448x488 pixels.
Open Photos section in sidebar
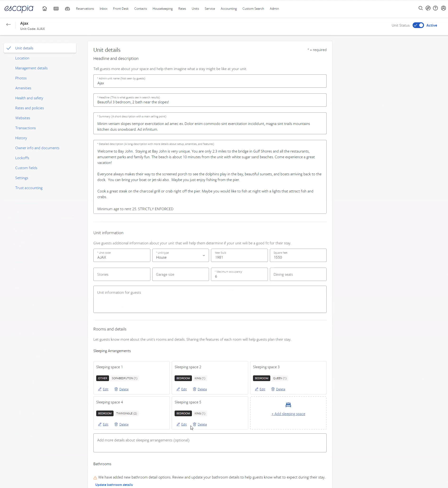click(x=21, y=78)
